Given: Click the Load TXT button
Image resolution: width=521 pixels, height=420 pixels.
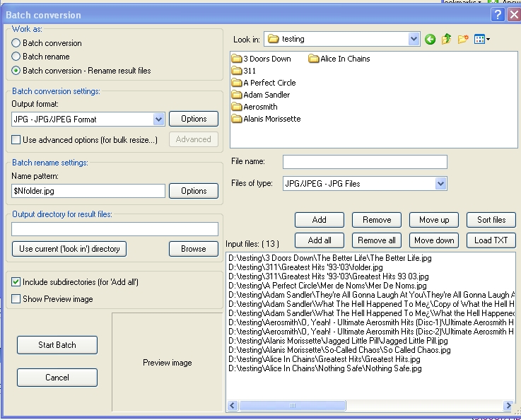Looking at the screenshot, I should (x=491, y=240).
